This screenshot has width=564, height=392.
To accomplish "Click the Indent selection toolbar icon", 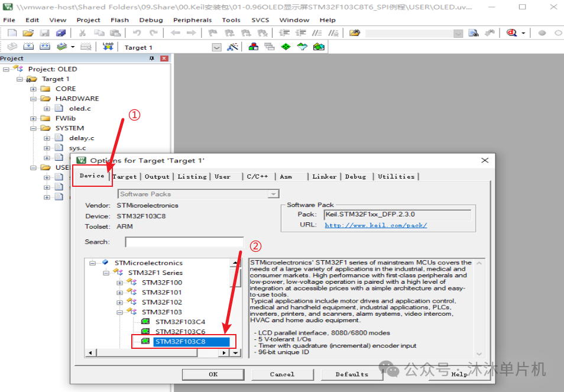I will coord(284,33).
